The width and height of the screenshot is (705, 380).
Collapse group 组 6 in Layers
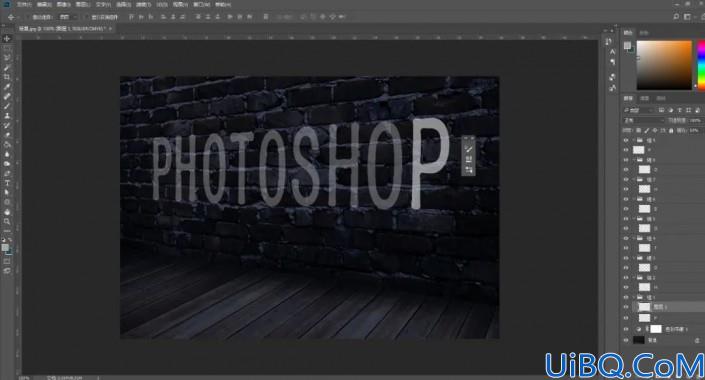click(634, 199)
